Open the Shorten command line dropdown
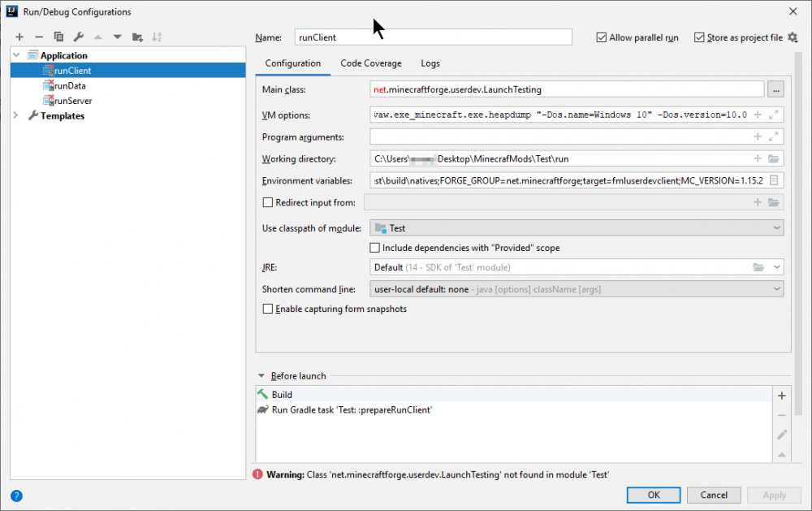 point(577,289)
